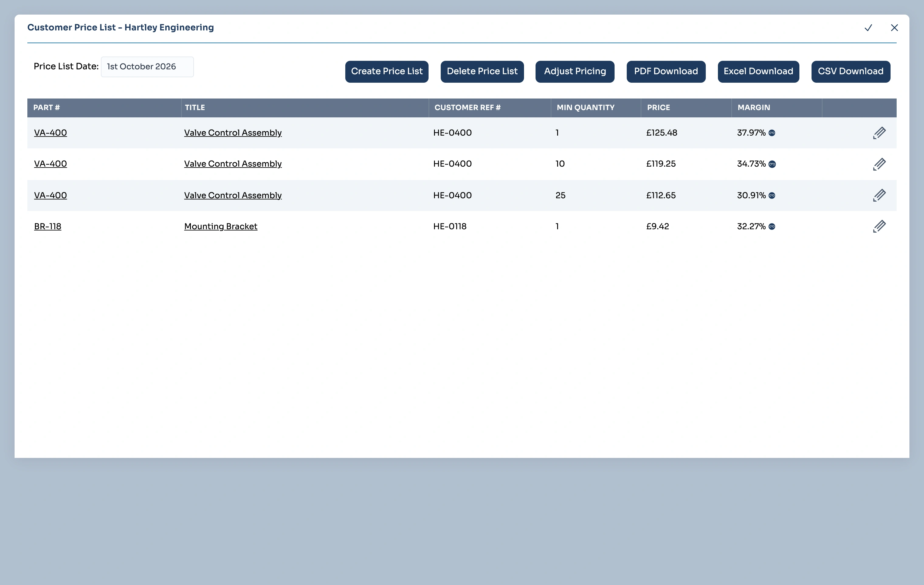The image size is (924, 585).
Task: Open Adjust Pricing
Action: [x=575, y=71]
